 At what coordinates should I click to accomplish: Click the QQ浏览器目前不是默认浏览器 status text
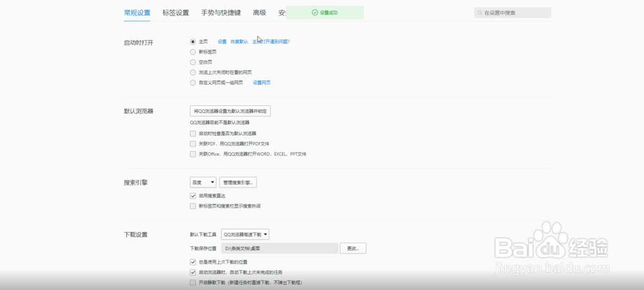tap(220, 122)
